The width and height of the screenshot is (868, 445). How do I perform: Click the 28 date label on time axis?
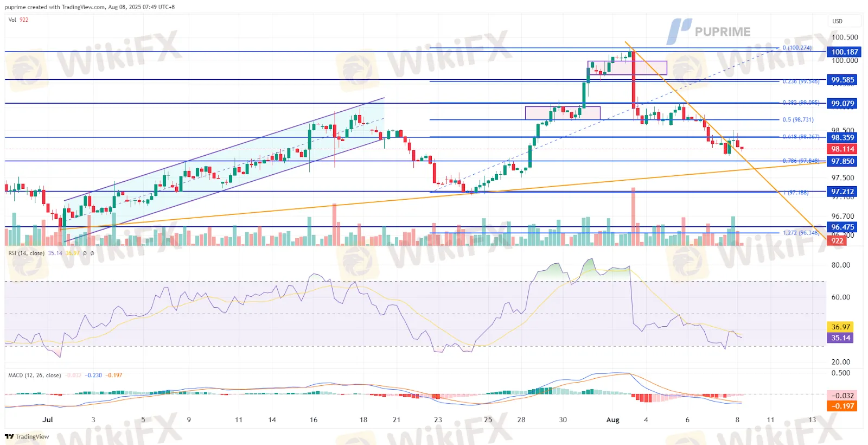pos(521,419)
